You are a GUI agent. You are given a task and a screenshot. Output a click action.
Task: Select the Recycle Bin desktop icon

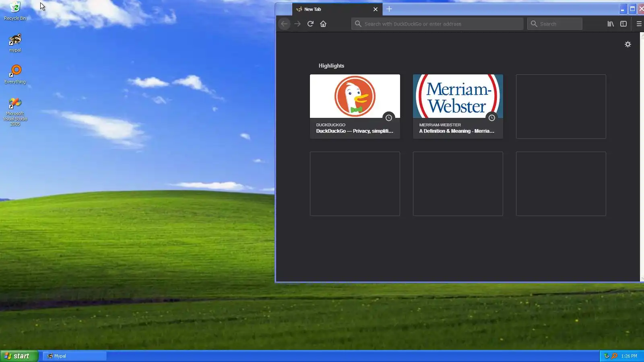pyautogui.click(x=15, y=11)
